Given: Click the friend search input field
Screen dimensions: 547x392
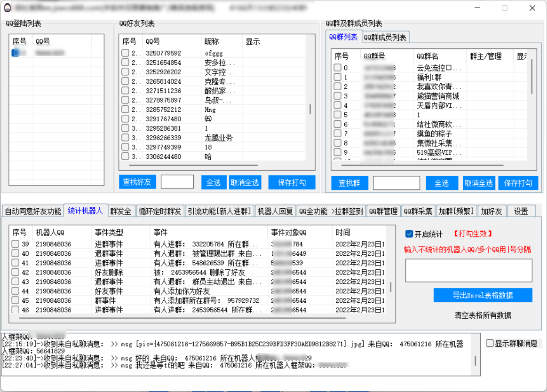Looking at the screenshot, I should [177, 182].
